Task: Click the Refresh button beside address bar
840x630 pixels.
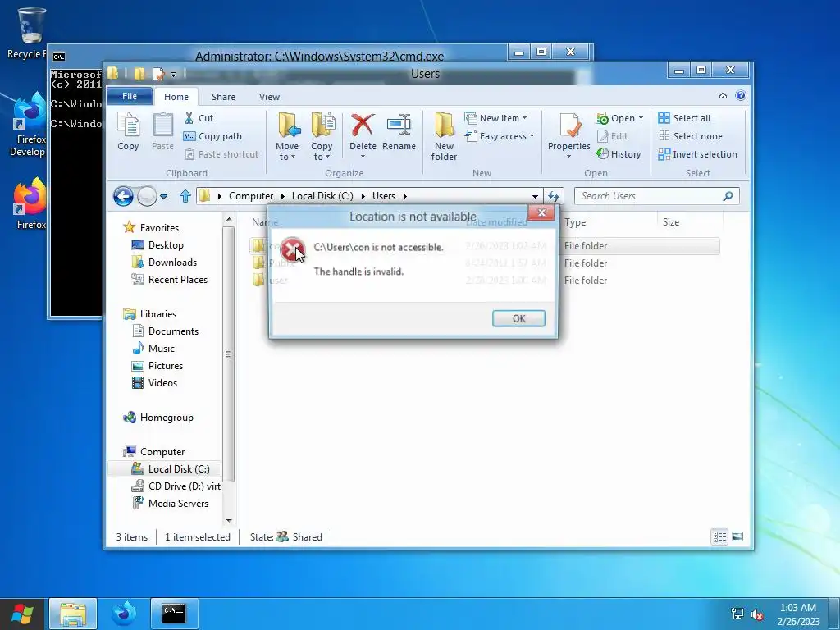Action: (x=554, y=197)
